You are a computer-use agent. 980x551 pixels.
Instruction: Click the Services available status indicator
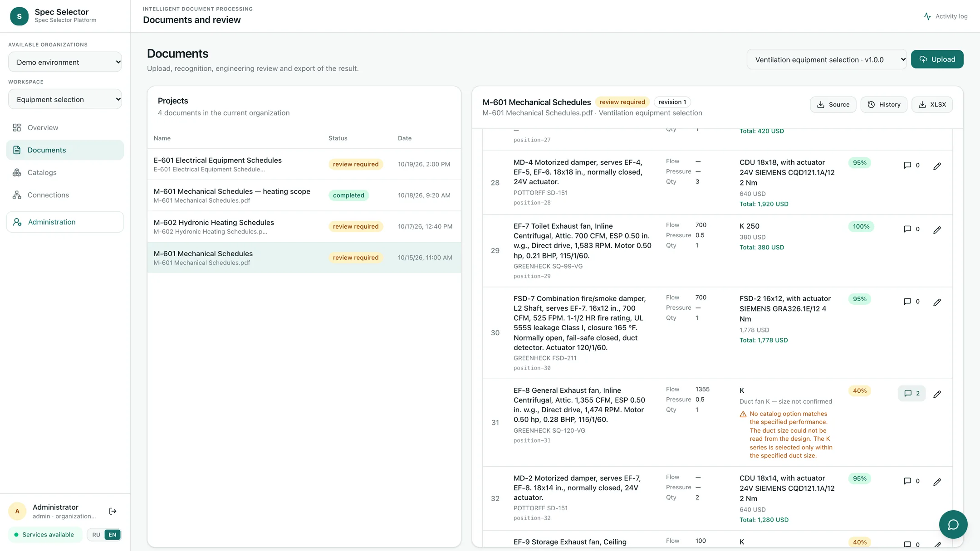tap(44, 535)
